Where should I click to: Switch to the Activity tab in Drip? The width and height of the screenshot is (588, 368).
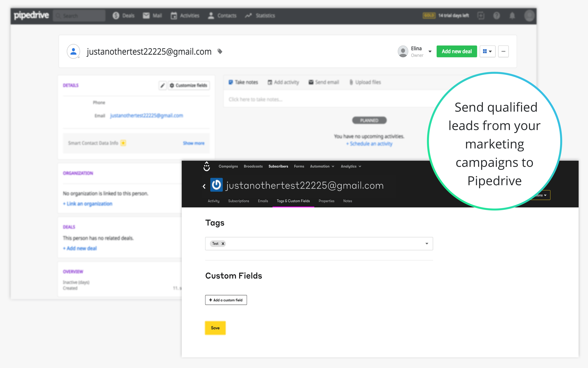(214, 201)
